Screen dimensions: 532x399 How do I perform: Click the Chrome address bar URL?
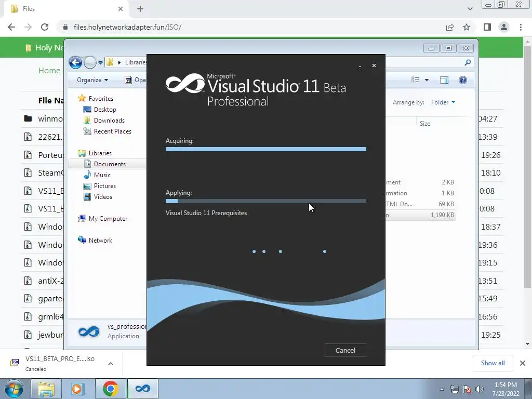128,27
